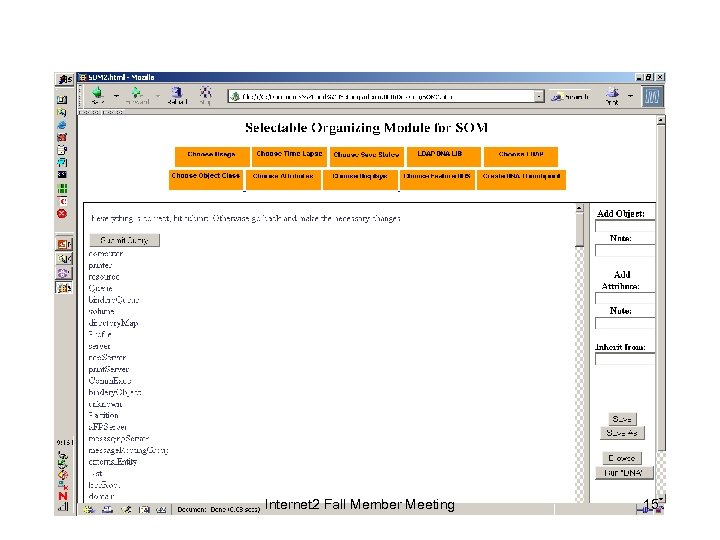Click the Start button on taskbar

coord(64,79)
